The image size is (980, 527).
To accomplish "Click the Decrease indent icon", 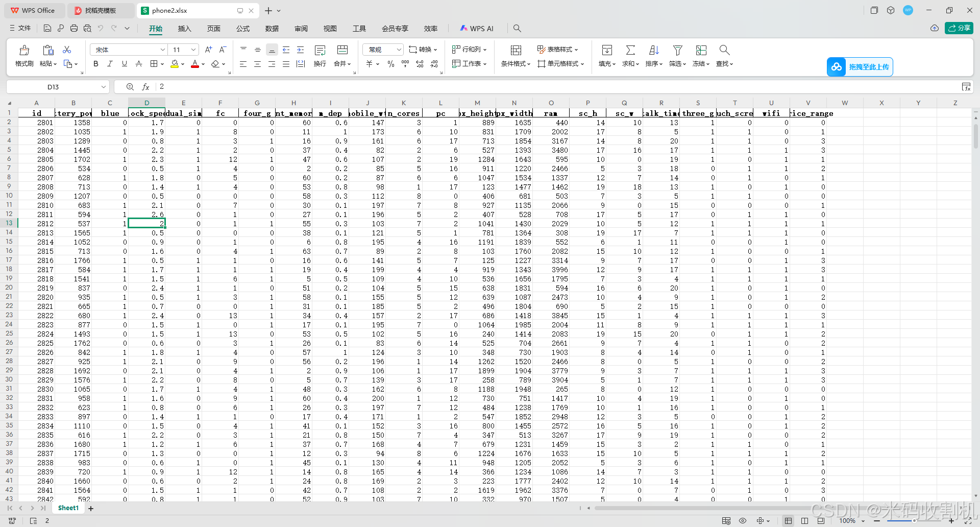I will (286, 50).
